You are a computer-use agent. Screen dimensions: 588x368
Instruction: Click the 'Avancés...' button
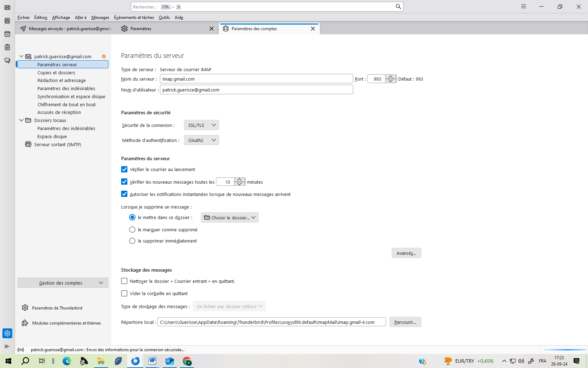pyautogui.click(x=406, y=253)
